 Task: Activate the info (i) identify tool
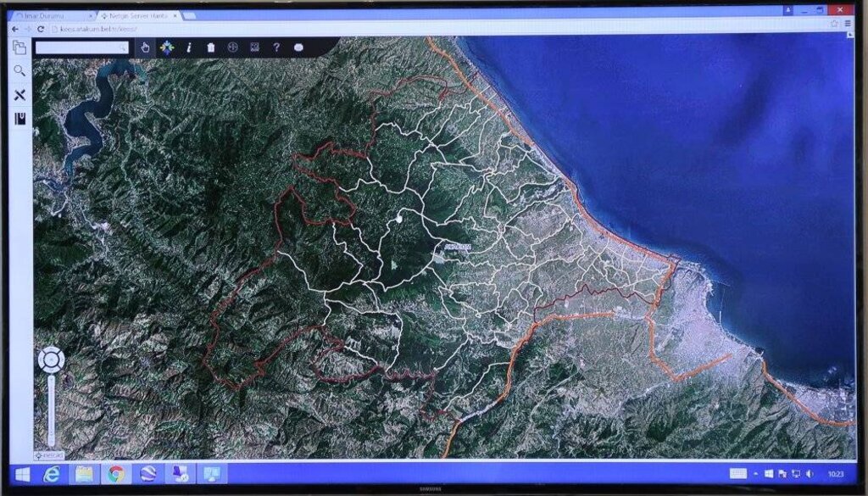(x=188, y=47)
